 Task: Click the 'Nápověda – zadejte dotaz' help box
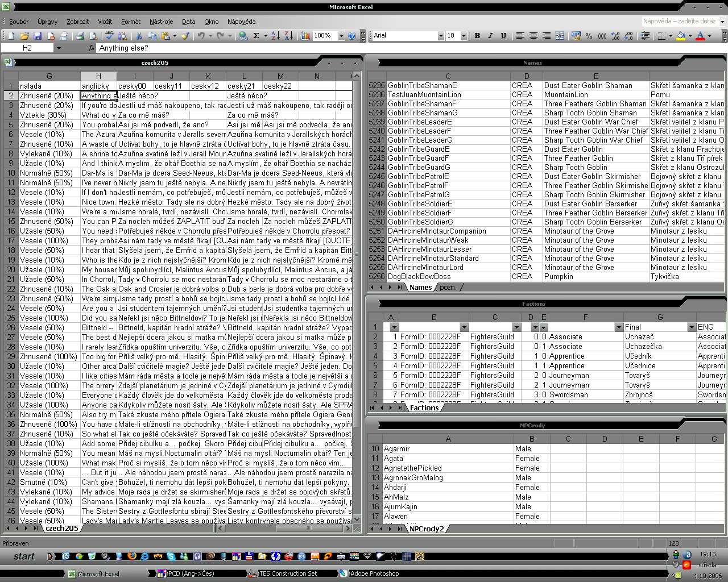point(680,22)
